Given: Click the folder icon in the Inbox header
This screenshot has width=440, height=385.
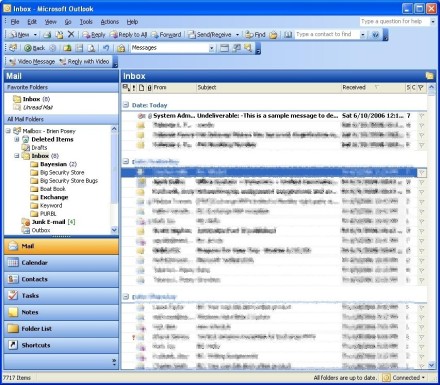Looking at the screenshot, I should pyautogui.click(x=429, y=76).
